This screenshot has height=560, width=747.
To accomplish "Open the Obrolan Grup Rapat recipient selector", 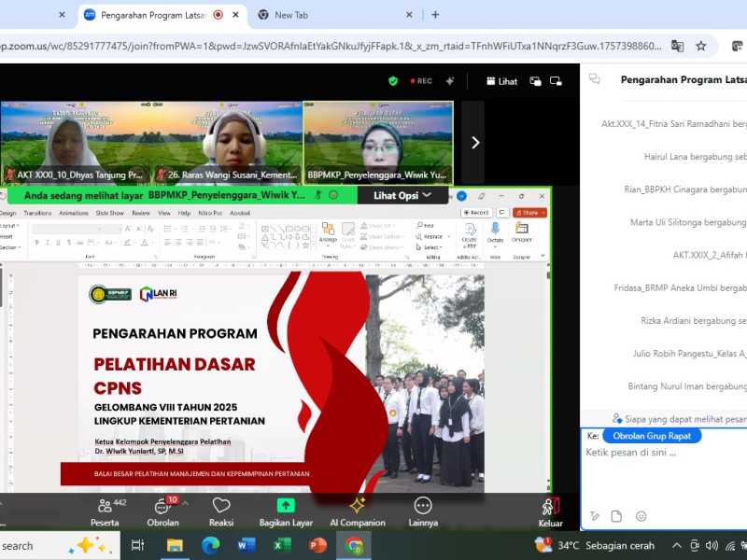I will click(x=652, y=436).
